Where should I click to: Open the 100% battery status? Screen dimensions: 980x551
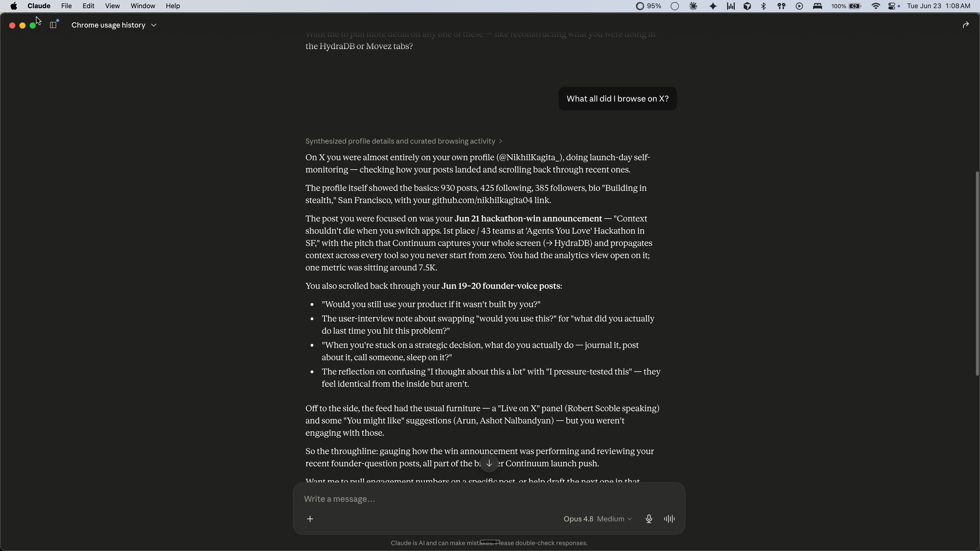tap(846, 6)
